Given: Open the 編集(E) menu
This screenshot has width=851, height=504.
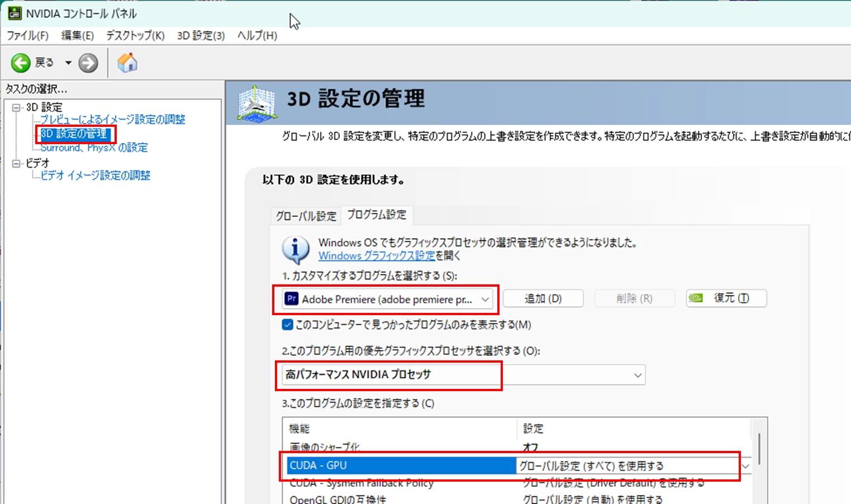Looking at the screenshot, I should [77, 35].
